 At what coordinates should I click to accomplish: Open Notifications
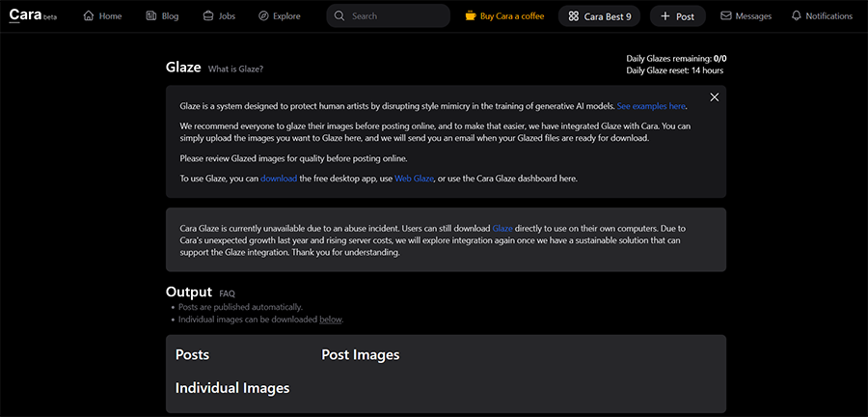coord(822,16)
